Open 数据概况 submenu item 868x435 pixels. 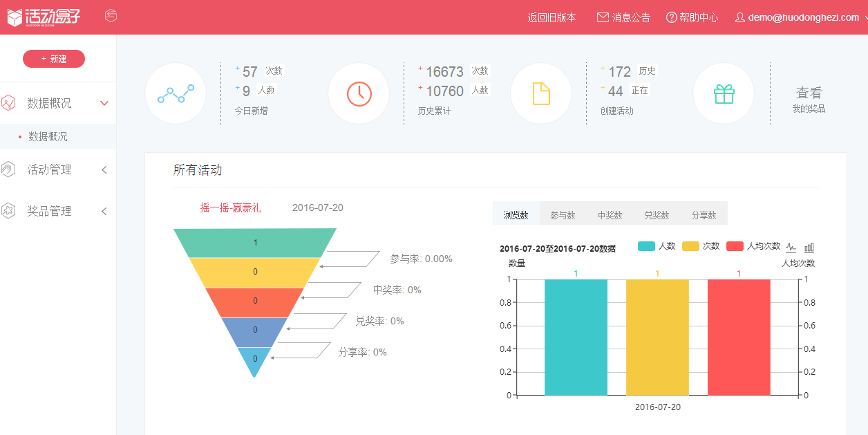[58, 136]
